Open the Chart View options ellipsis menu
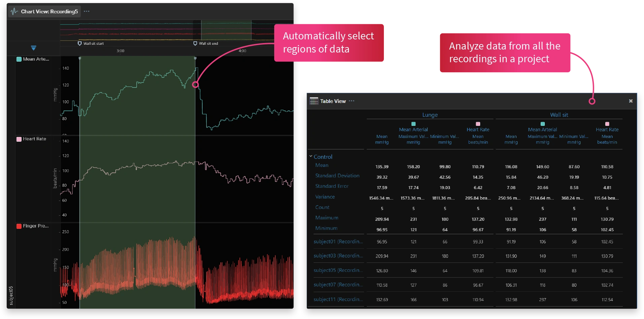The height and width of the screenshot is (319, 644). point(86,11)
